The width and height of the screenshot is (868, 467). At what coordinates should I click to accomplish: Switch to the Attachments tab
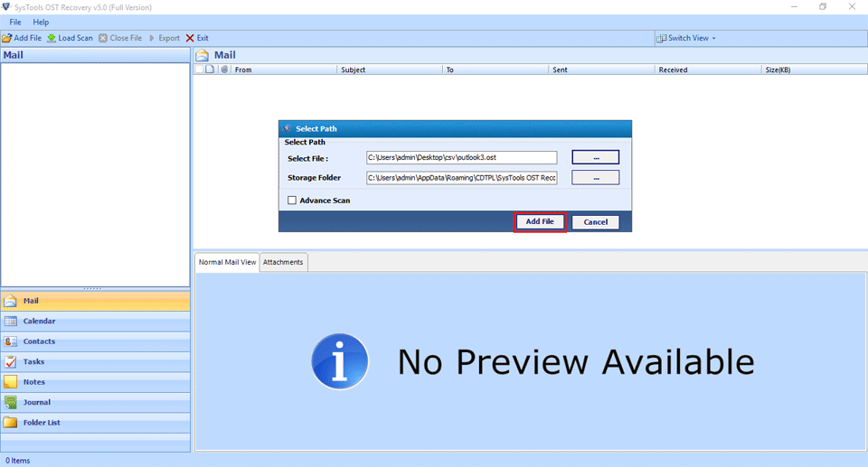tap(283, 262)
